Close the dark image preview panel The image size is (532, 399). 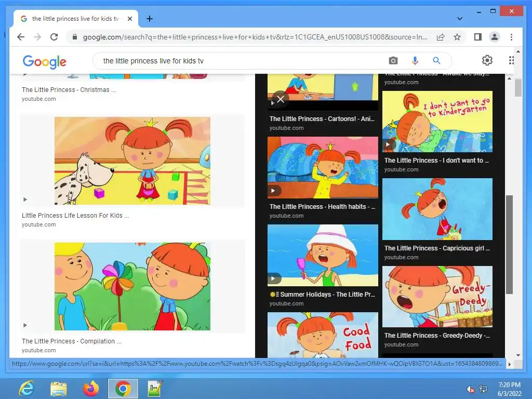pyautogui.click(x=280, y=99)
